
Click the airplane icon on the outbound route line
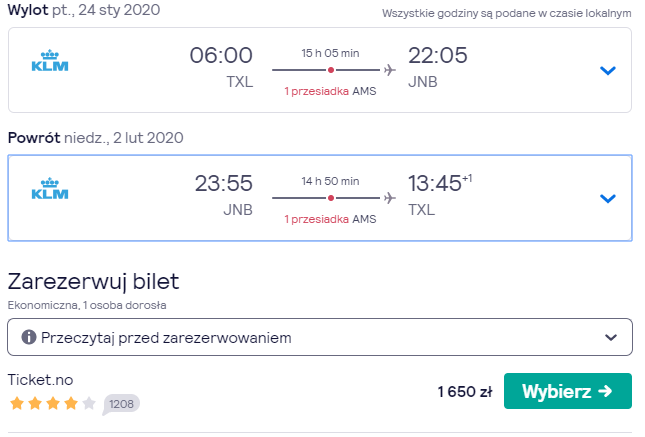[x=390, y=70]
